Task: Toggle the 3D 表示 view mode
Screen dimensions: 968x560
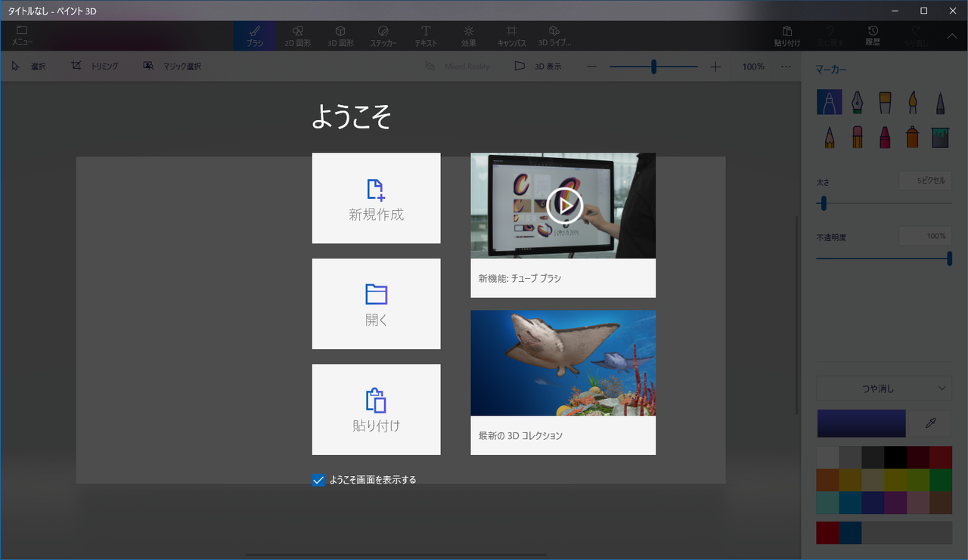Action: point(538,67)
